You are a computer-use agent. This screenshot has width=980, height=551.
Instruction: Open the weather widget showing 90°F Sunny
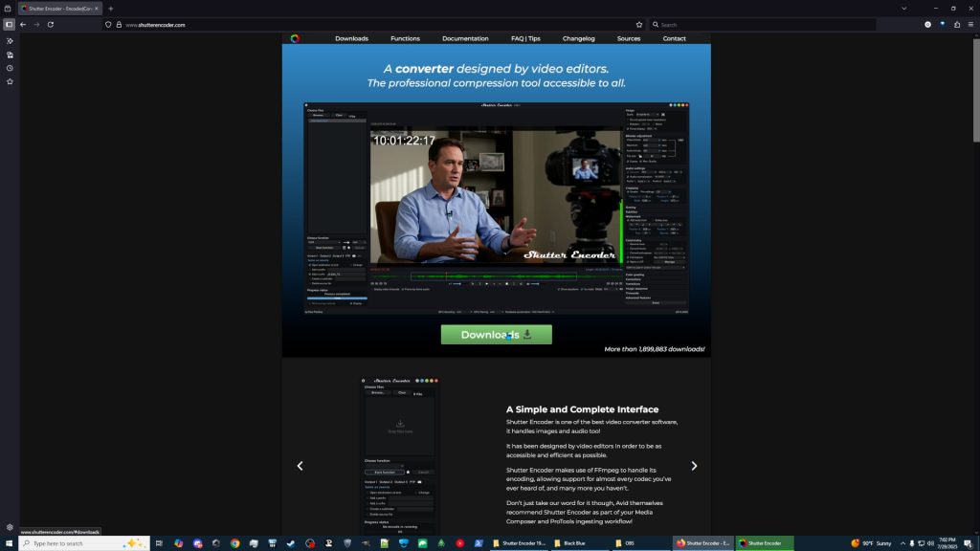coord(871,543)
